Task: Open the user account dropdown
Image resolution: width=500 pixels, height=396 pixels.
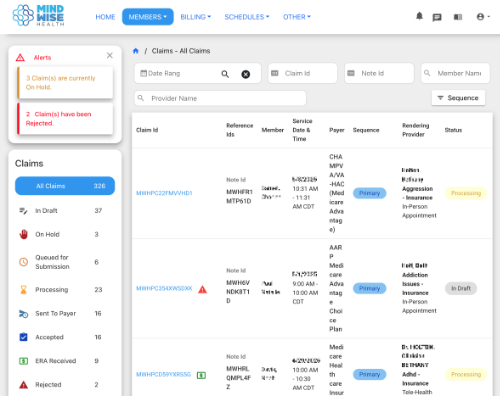Action: click(x=483, y=17)
